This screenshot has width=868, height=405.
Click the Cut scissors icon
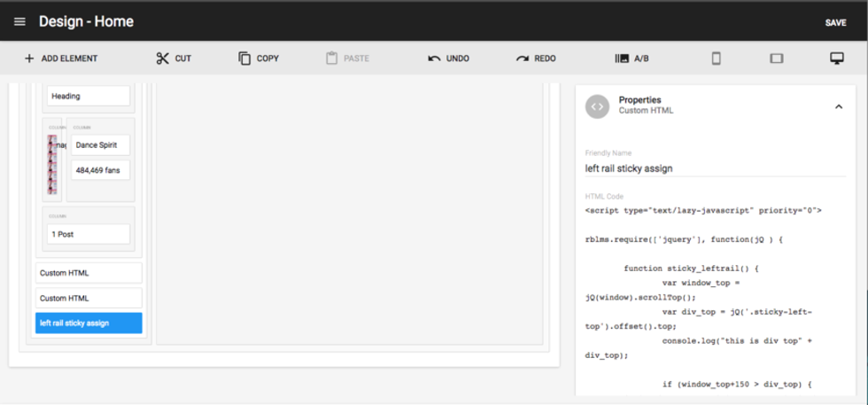(x=162, y=58)
